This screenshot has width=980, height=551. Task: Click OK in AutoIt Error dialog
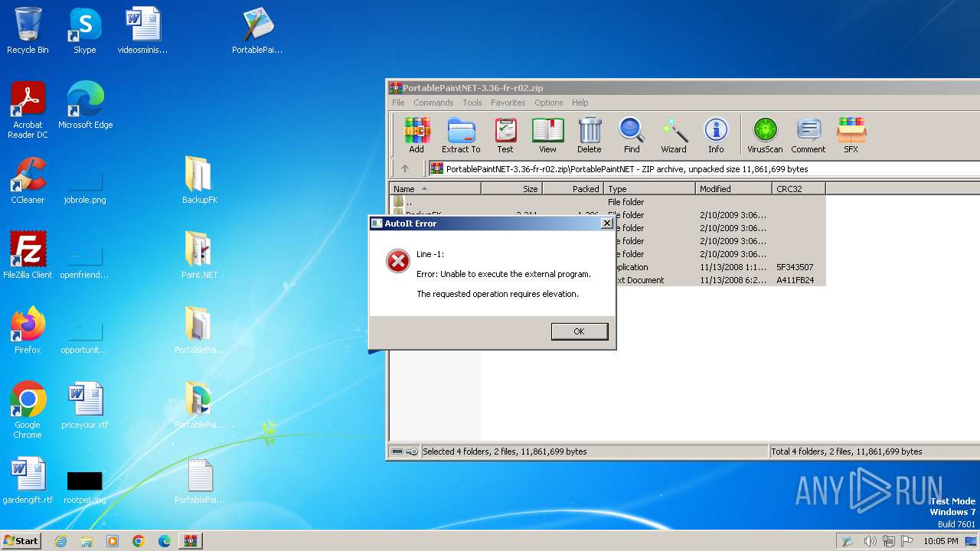point(580,331)
